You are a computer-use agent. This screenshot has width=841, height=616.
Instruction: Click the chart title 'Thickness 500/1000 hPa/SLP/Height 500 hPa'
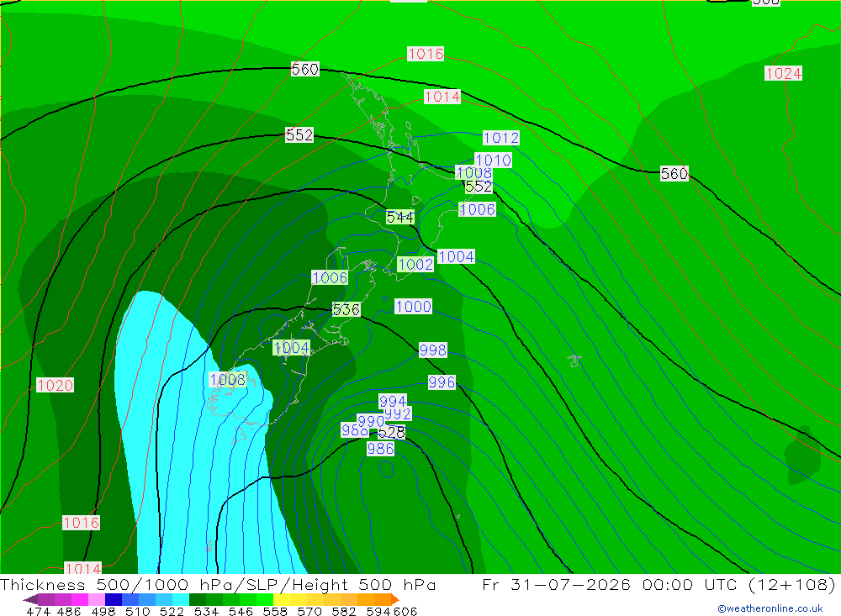(x=218, y=584)
